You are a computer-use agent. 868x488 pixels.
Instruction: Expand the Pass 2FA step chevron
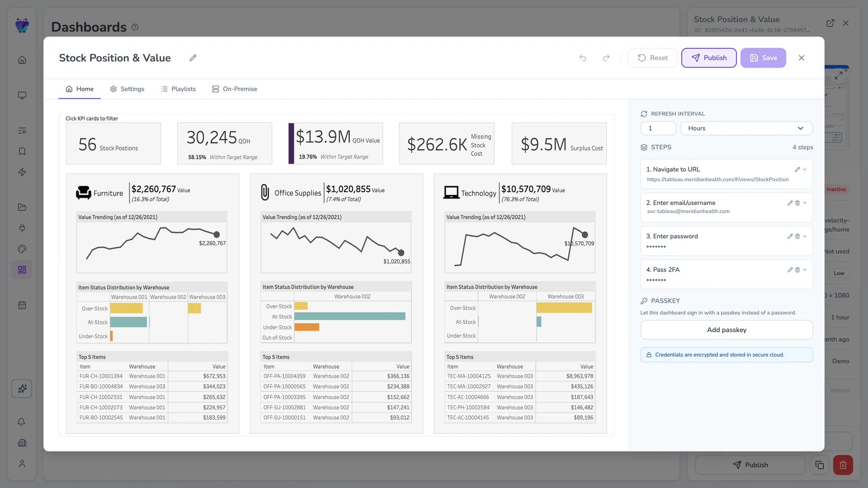pos(805,270)
